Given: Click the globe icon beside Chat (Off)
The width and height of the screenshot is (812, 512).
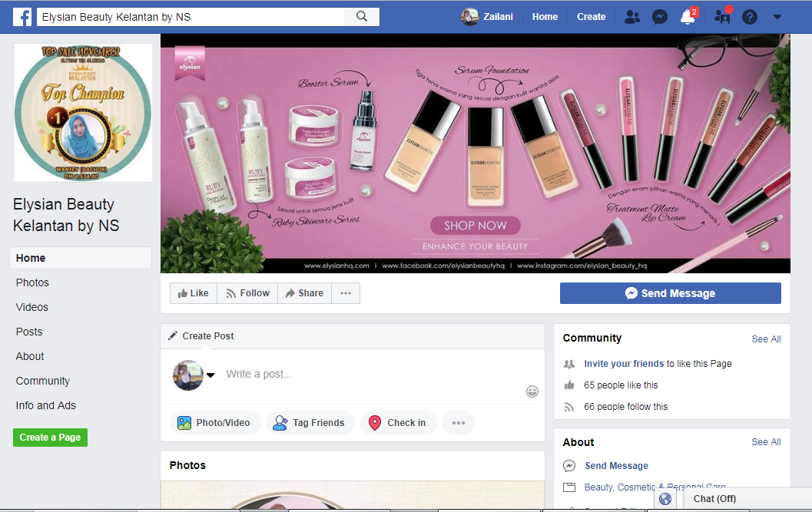Looking at the screenshot, I should click(665, 498).
